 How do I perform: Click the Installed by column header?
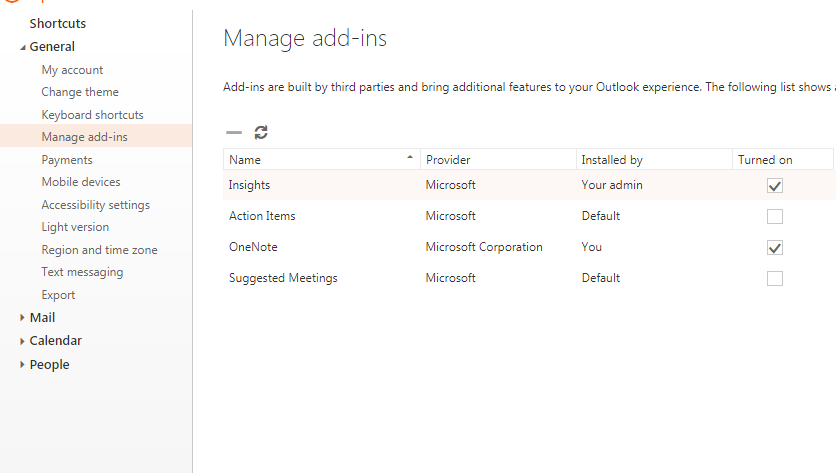coord(654,159)
